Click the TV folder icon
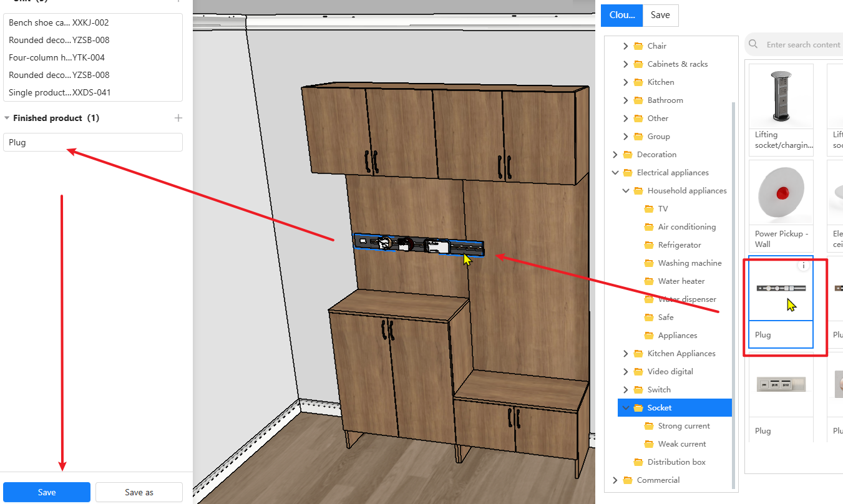Screen dimensions: 843x504 (648, 209)
